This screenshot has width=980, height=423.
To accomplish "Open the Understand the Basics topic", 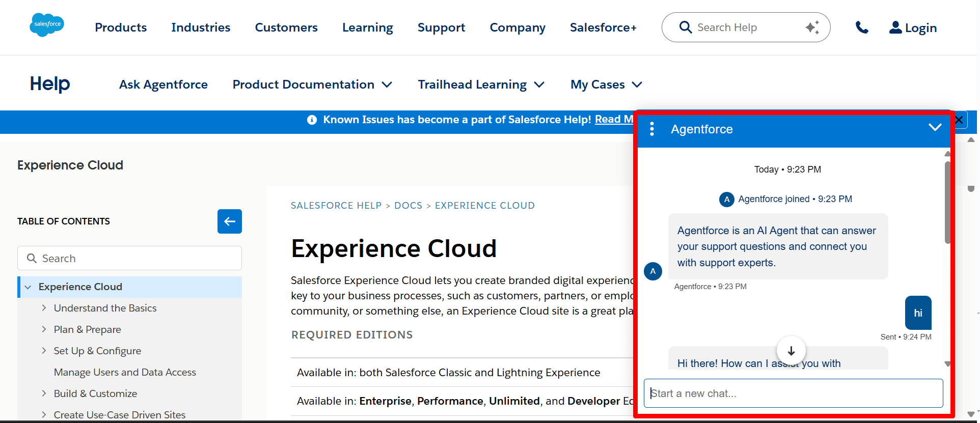I will (105, 308).
